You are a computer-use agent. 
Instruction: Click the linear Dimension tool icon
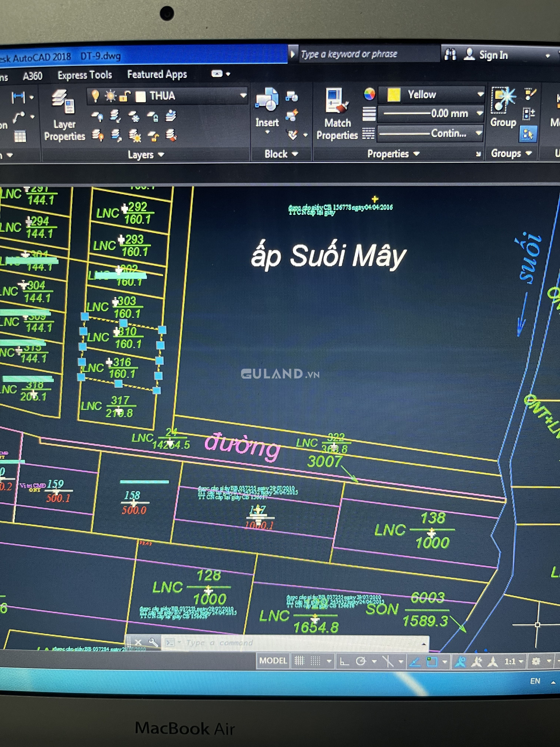coord(19,97)
